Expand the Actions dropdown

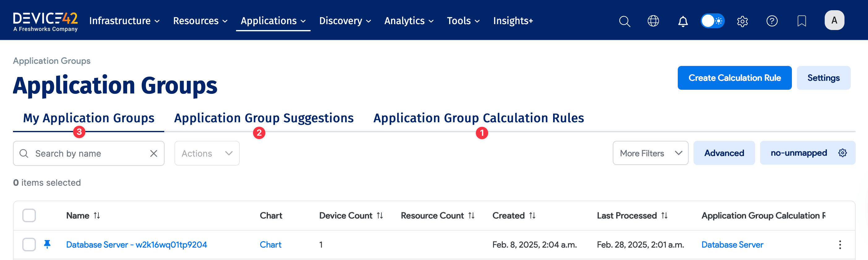(207, 154)
